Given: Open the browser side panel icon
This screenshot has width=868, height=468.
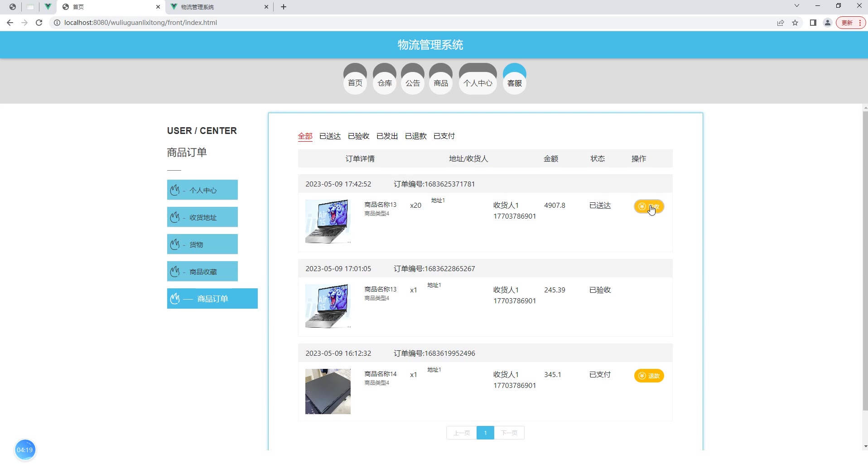Looking at the screenshot, I should pyautogui.click(x=813, y=23).
